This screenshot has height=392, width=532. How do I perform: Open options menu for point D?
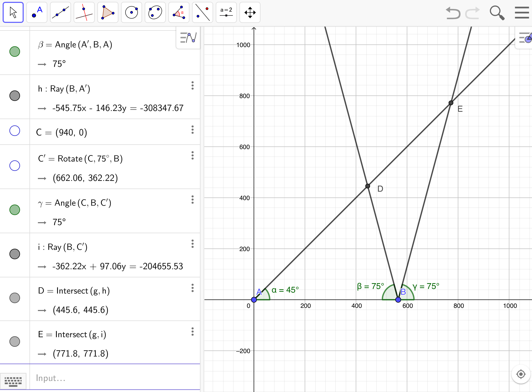(193, 288)
